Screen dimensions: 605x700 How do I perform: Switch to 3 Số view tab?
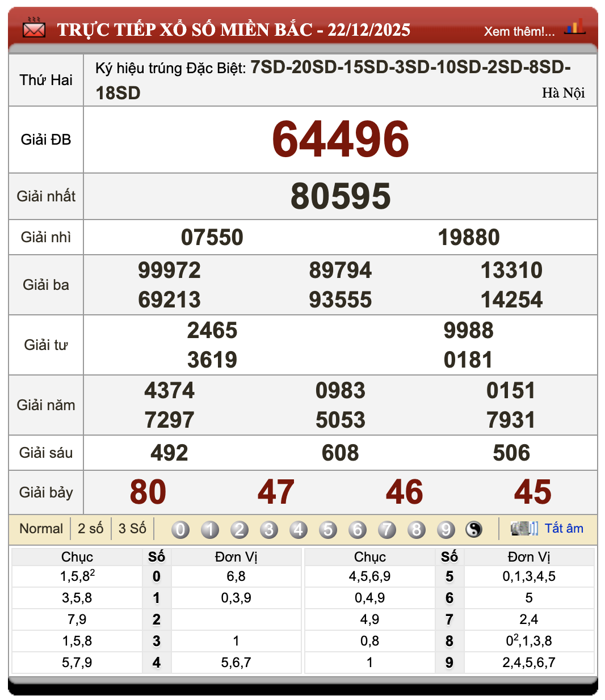131,528
